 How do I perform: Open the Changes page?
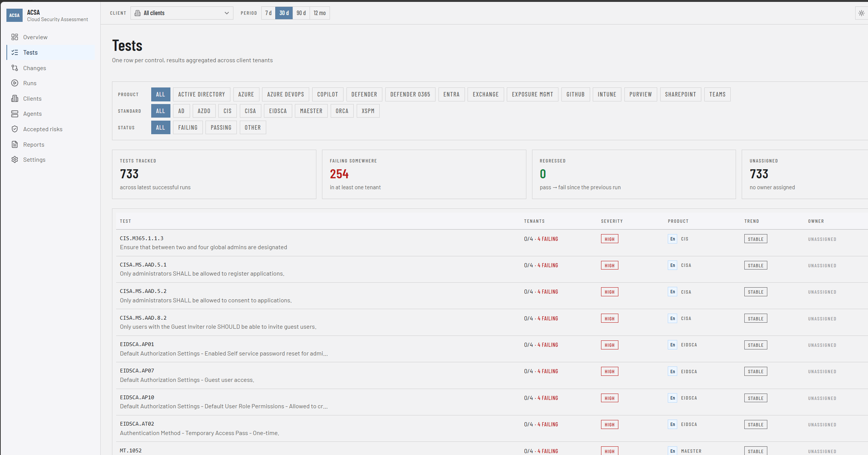[x=51, y=68]
